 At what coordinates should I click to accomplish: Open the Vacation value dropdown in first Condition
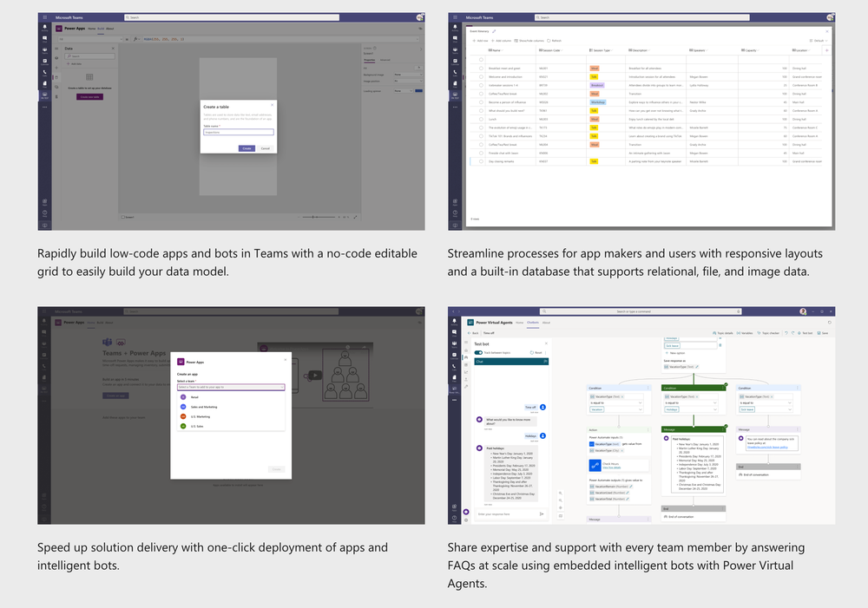[x=616, y=409]
